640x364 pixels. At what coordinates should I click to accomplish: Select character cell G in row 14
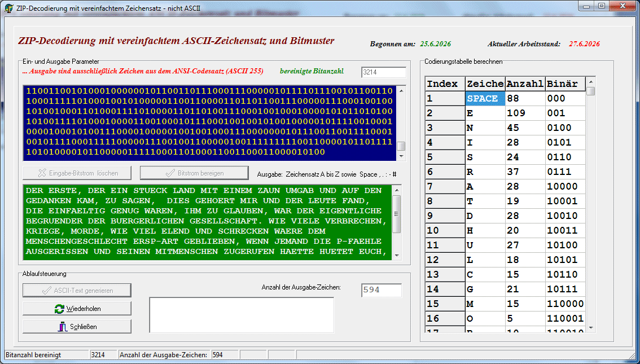485,290
